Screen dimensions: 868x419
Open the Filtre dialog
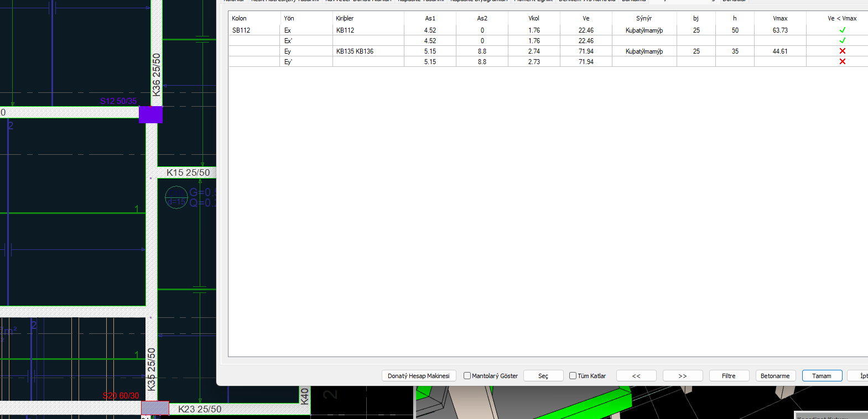click(729, 376)
